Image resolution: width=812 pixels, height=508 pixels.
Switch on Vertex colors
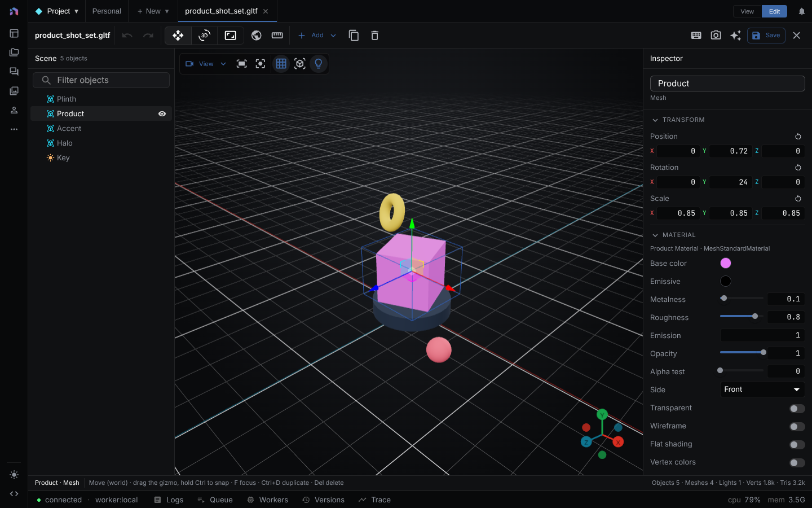coord(797,463)
